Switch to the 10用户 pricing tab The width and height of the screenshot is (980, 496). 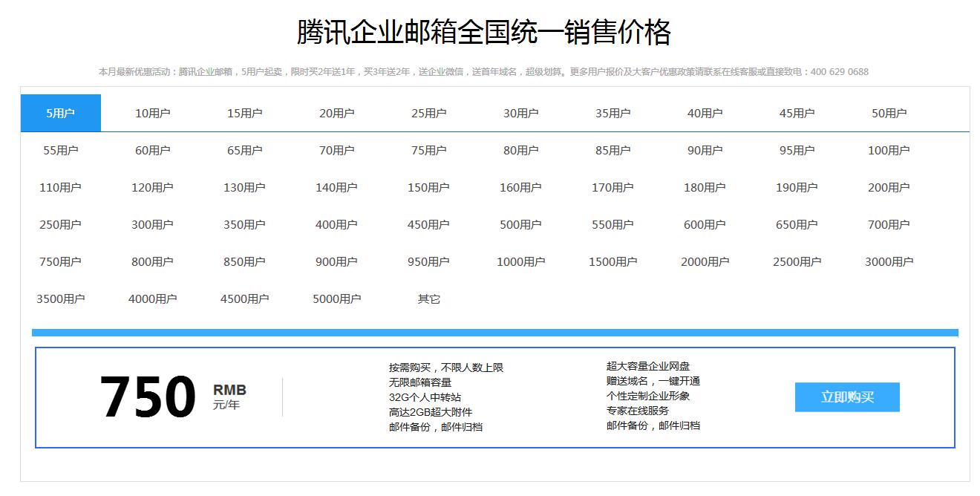pyautogui.click(x=152, y=113)
